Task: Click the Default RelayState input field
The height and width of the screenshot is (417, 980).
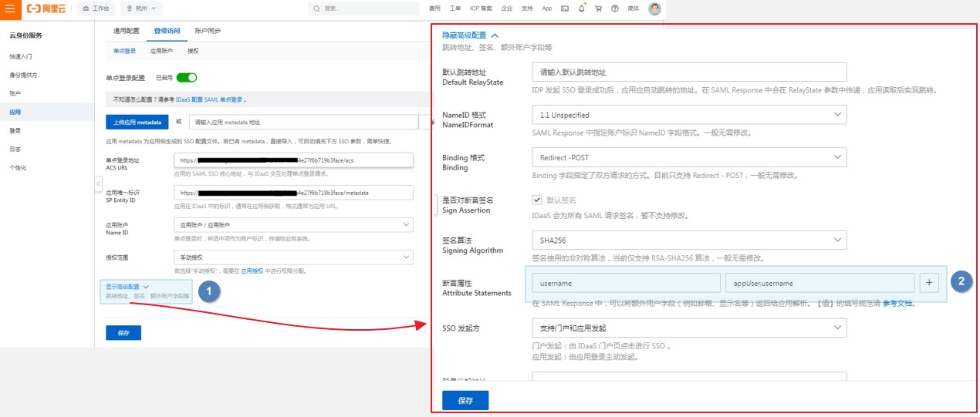Action: (x=688, y=72)
